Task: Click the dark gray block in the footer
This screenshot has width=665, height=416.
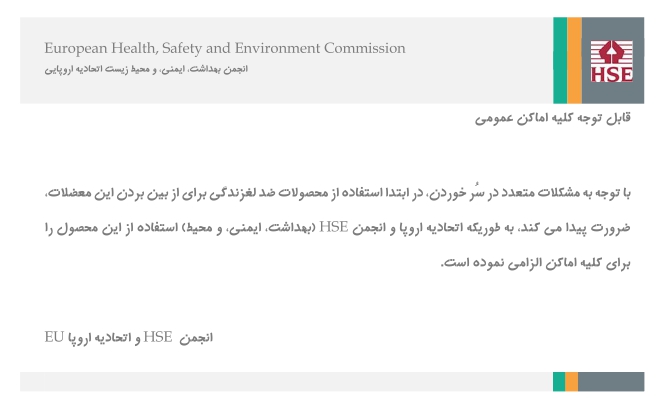Action: [x=612, y=381]
